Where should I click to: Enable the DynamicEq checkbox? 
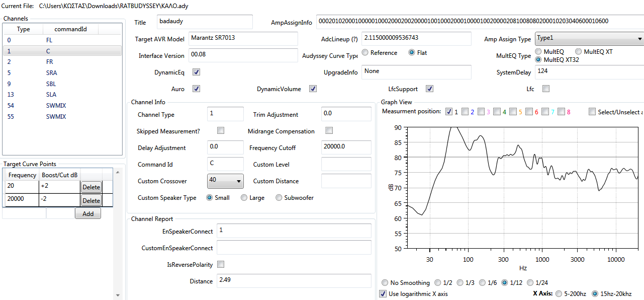tap(197, 72)
